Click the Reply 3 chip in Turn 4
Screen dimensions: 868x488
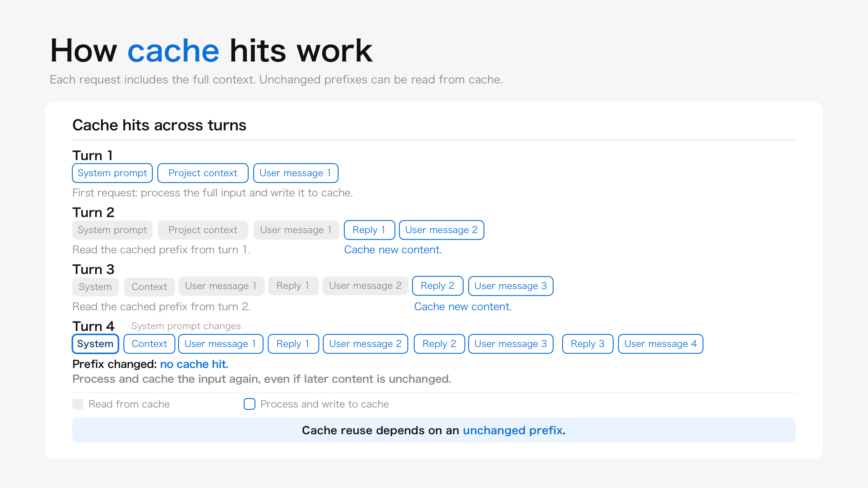588,344
